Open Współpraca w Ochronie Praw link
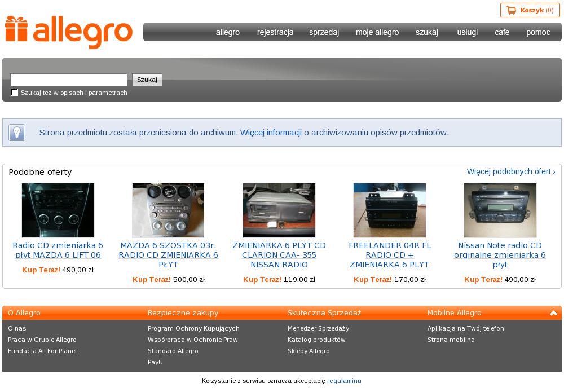564x392 pixels. tap(193, 340)
